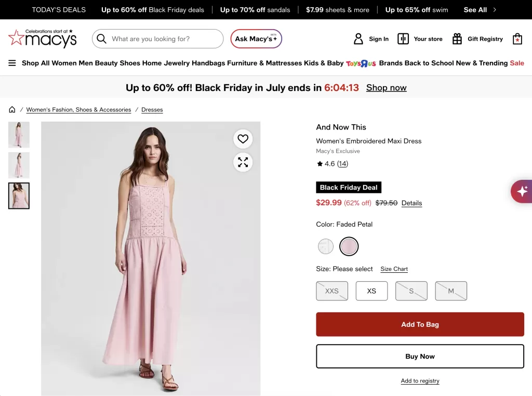
Task: Open price Details link
Action: click(411, 203)
